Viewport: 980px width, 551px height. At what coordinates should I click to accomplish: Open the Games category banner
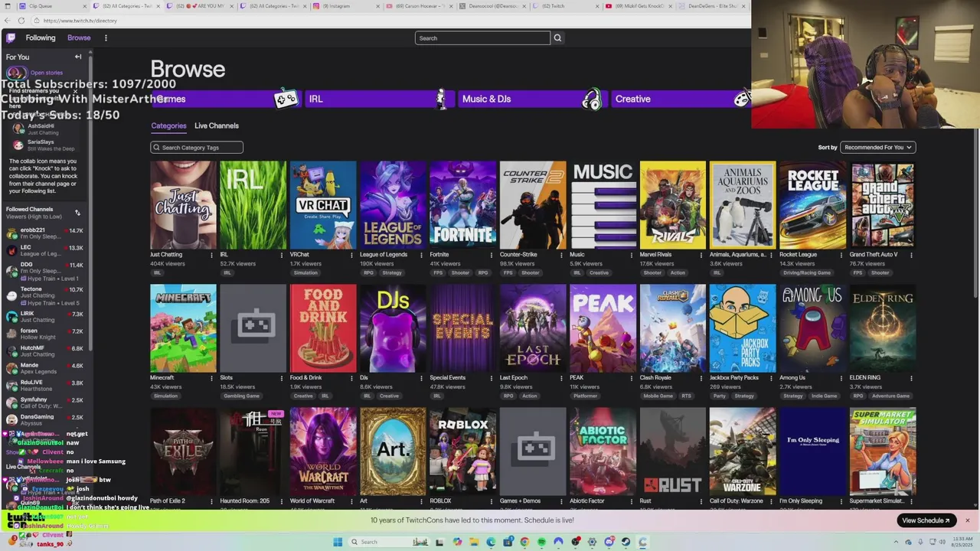[x=225, y=99]
